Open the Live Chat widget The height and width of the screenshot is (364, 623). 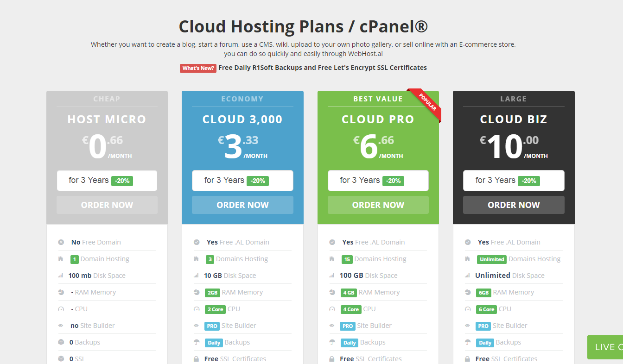tap(605, 347)
